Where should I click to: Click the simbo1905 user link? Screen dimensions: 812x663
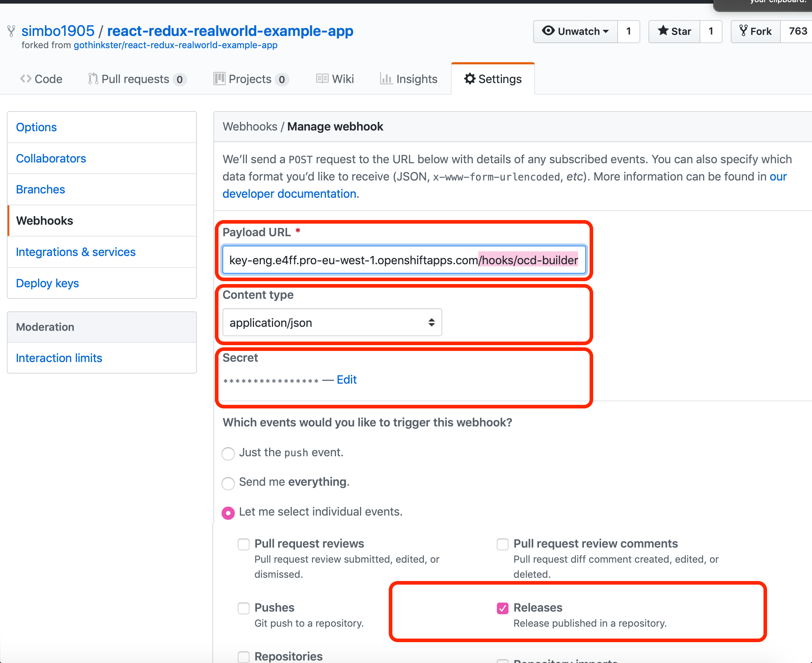58,31
